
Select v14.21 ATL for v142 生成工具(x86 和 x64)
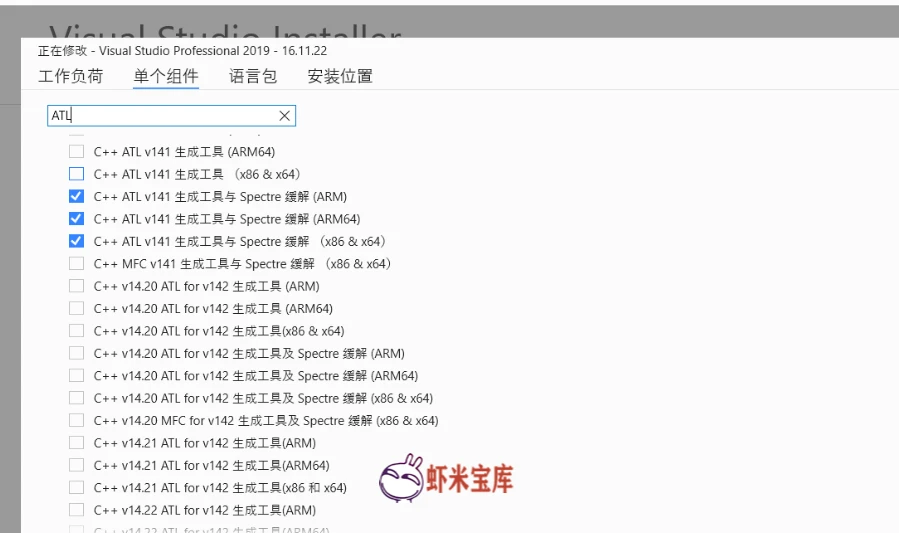(x=76, y=487)
